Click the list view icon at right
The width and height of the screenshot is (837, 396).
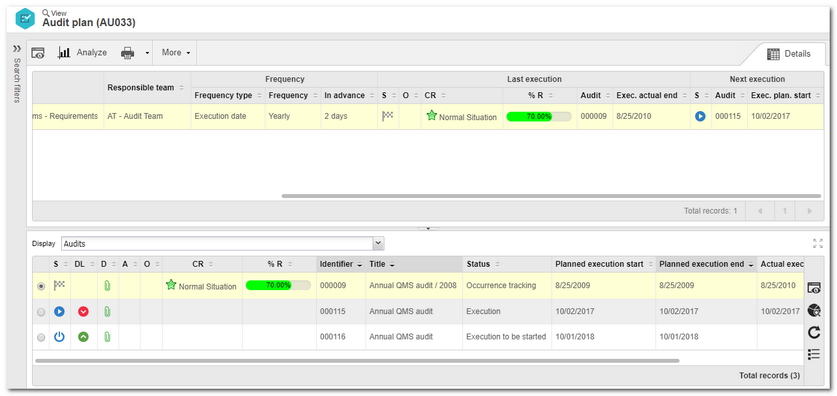(814, 354)
